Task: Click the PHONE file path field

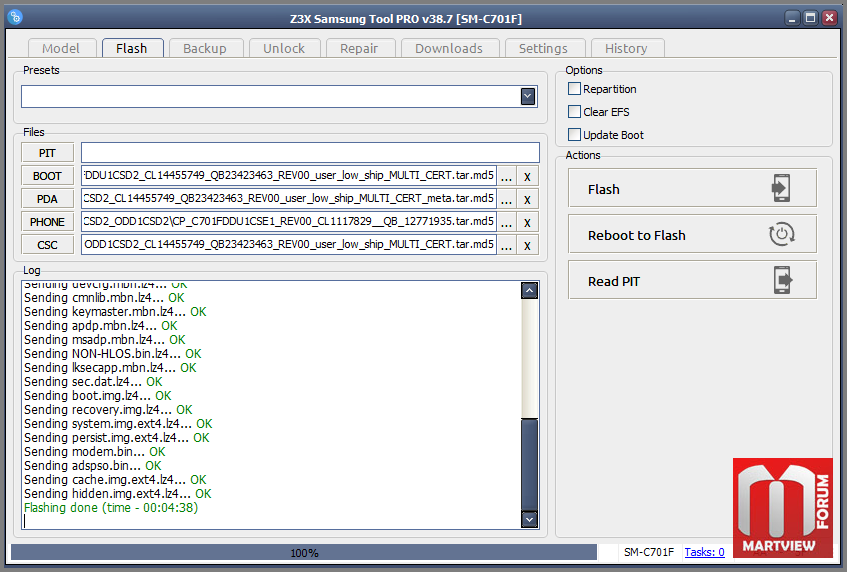Action: [x=289, y=222]
